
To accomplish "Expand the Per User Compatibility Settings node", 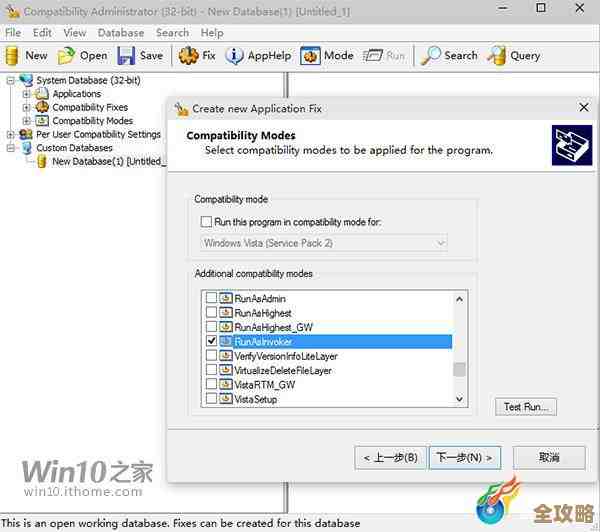I will pos(11,134).
